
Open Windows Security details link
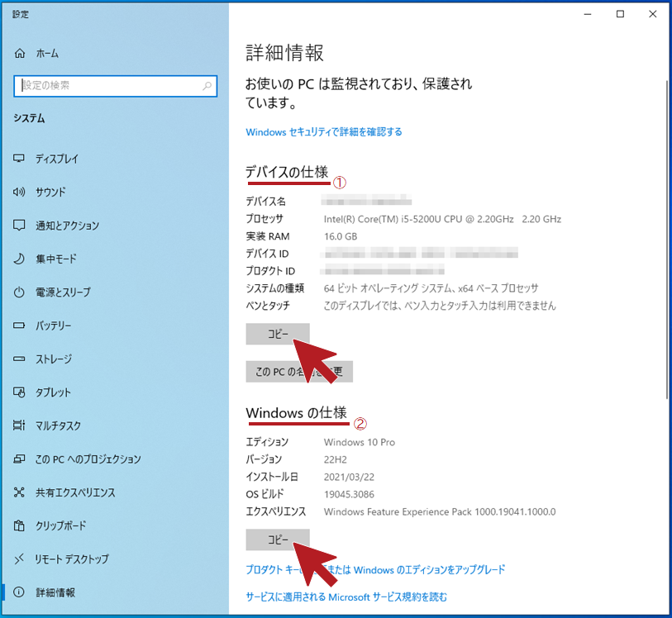(x=324, y=132)
